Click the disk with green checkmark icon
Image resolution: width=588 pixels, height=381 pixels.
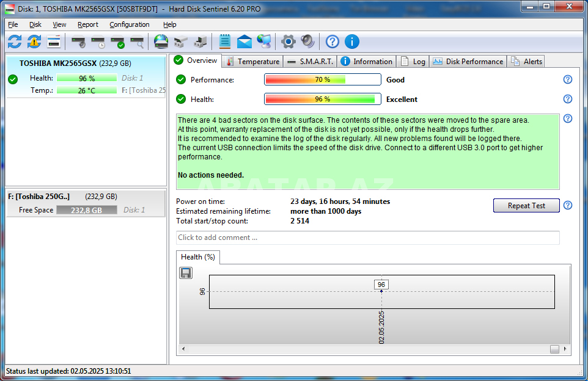pyautogui.click(x=118, y=42)
